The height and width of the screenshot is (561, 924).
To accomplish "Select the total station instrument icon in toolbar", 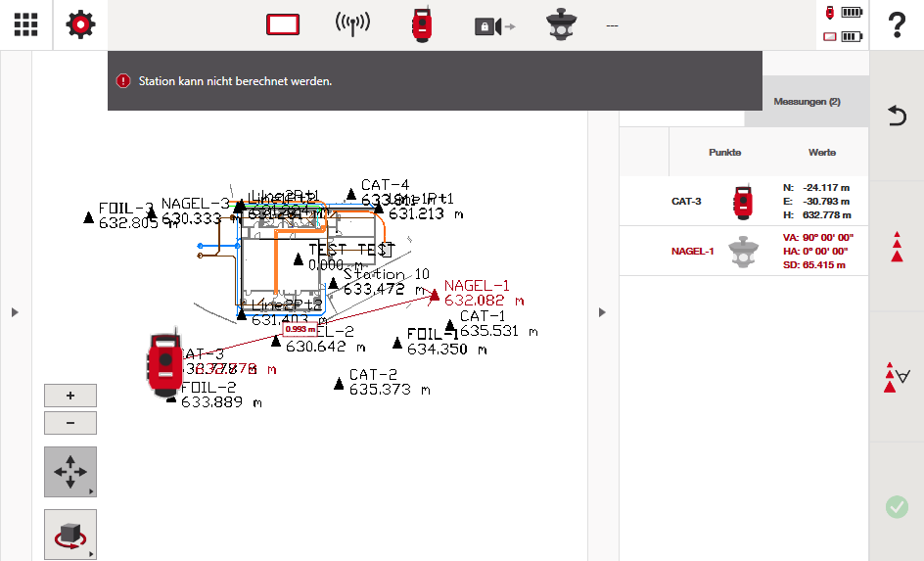I will 422,25.
